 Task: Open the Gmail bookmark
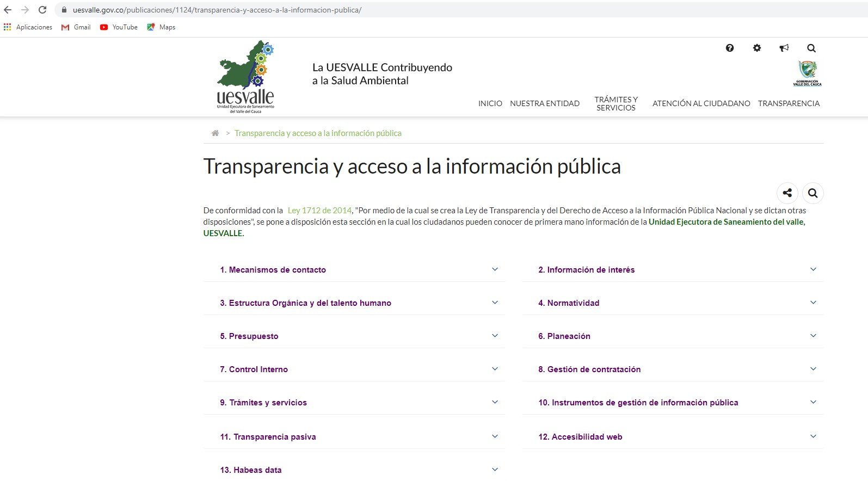click(x=76, y=27)
